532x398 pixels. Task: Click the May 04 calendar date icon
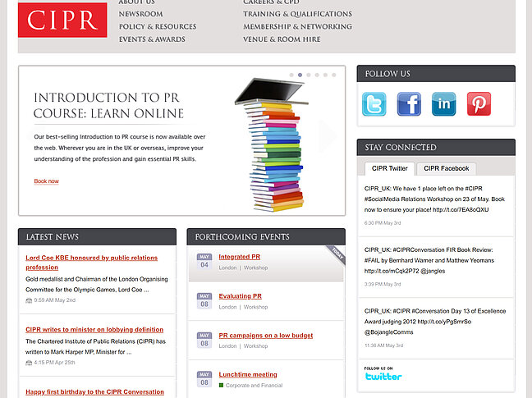[x=204, y=261]
